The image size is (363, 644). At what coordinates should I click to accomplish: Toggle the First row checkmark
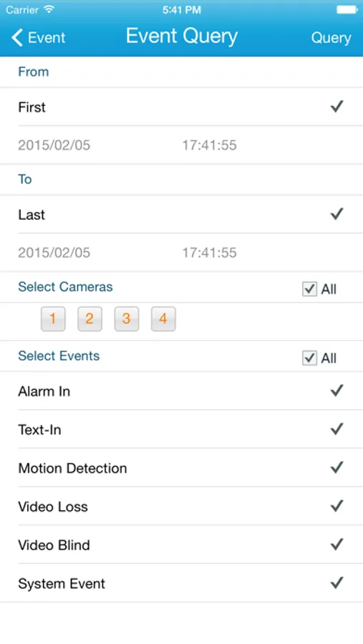click(x=337, y=107)
